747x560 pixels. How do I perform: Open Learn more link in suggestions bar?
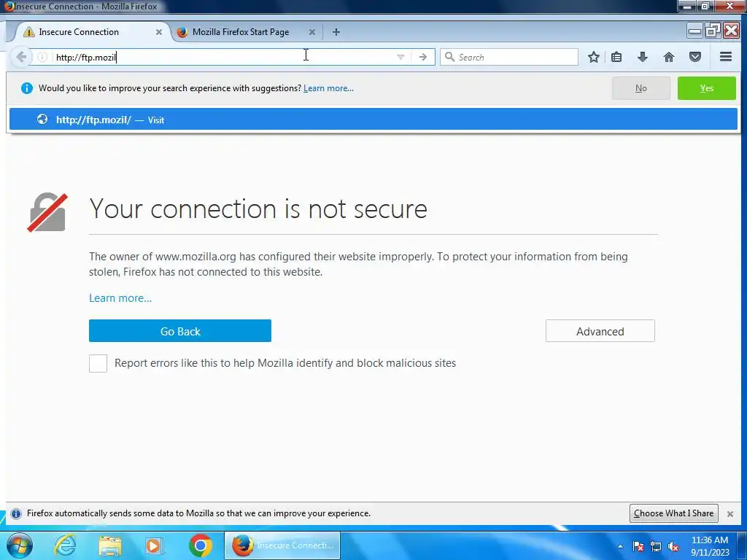pyautogui.click(x=328, y=88)
